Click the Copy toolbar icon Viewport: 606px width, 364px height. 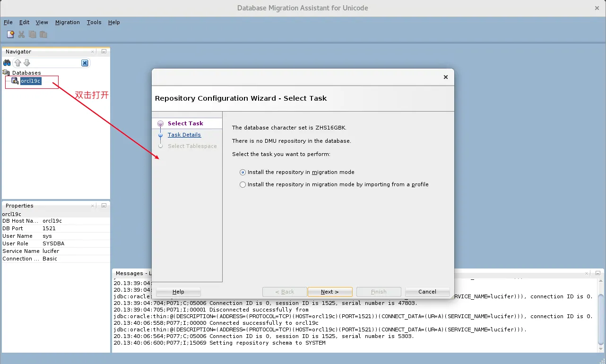tap(32, 34)
